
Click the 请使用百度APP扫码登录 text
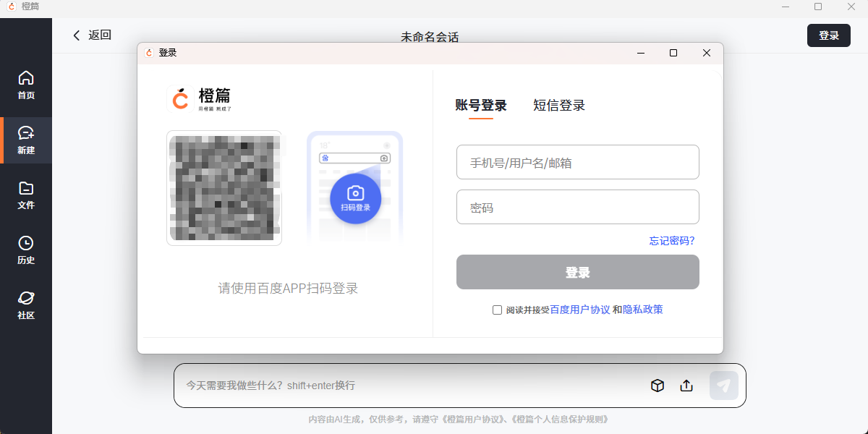[289, 289]
